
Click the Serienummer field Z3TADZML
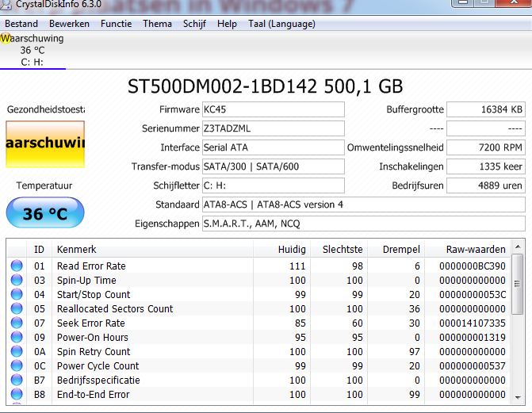(274, 128)
